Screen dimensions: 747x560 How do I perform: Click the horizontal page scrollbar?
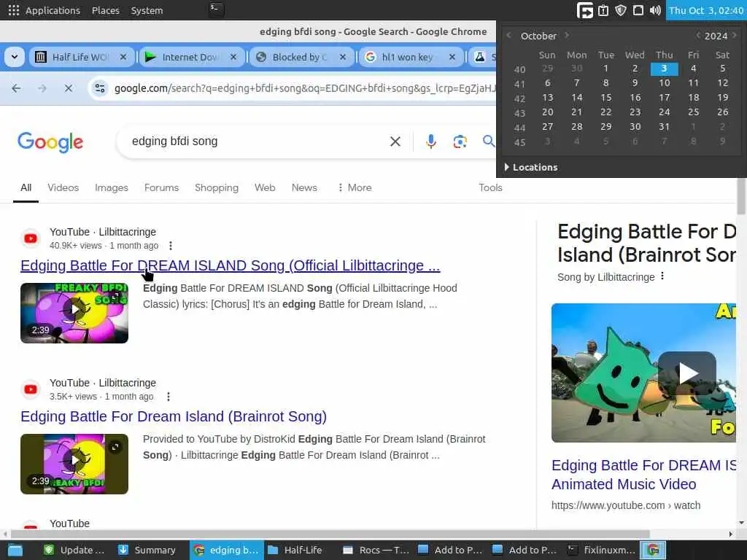coord(330,534)
